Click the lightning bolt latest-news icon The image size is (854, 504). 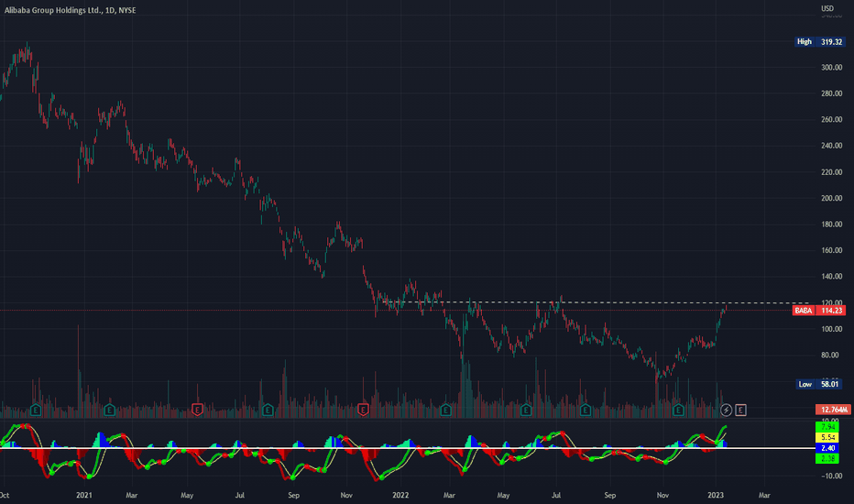point(726,410)
